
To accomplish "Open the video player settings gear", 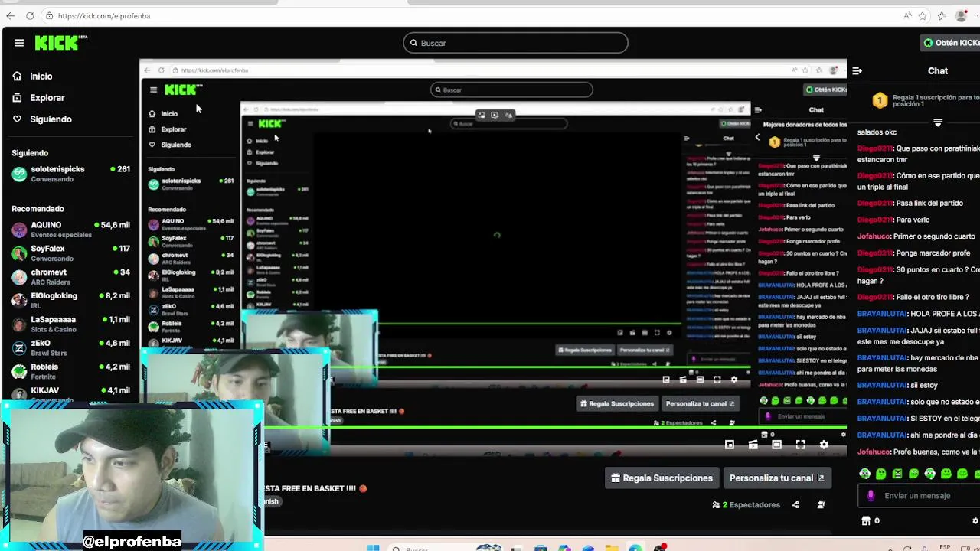I will [x=824, y=445].
